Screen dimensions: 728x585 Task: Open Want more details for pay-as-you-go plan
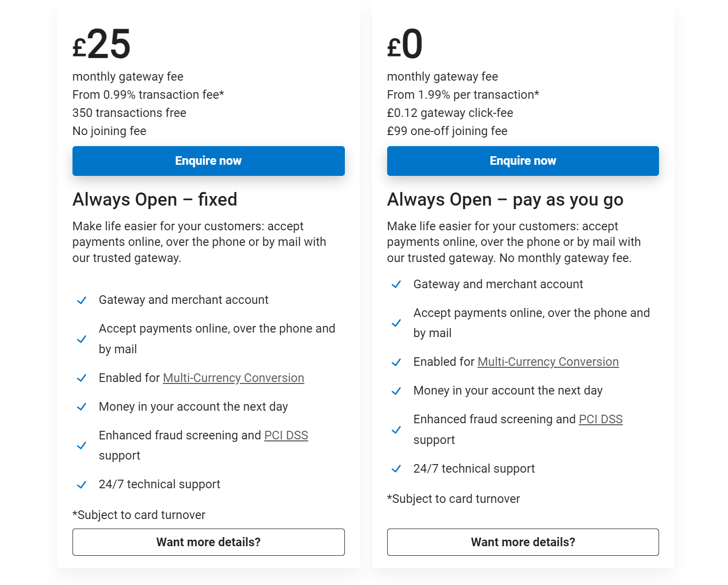pos(523,542)
